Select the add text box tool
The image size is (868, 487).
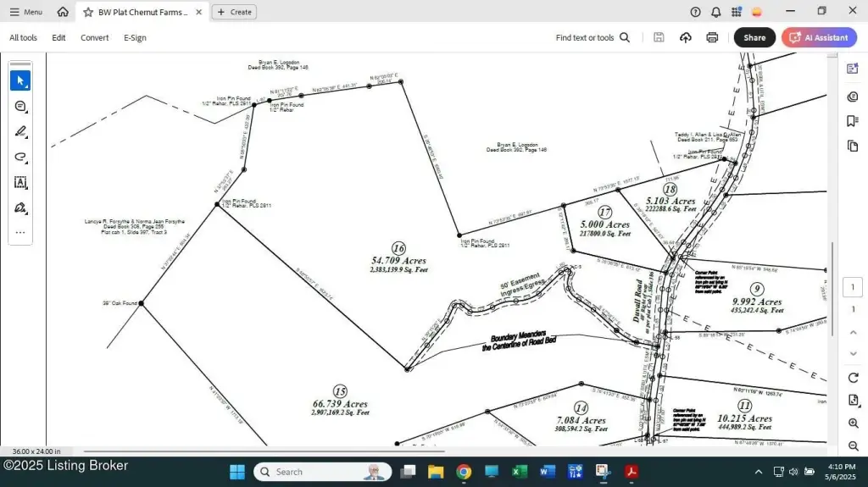click(x=20, y=182)
